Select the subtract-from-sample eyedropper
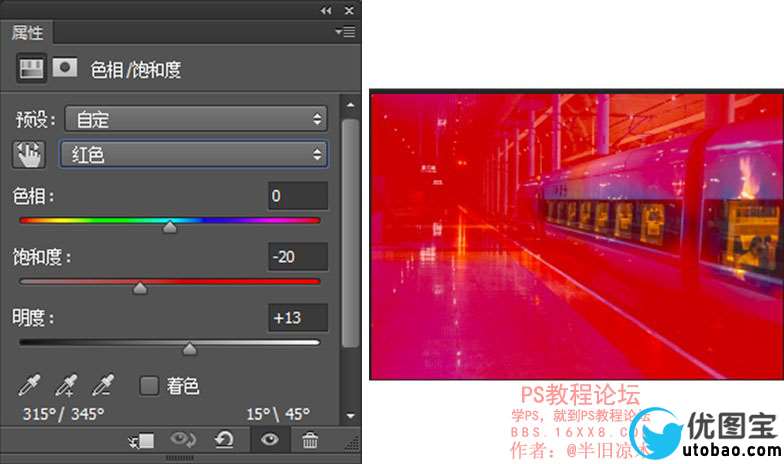This screenshot has height=464, width=784. (101, 386)
